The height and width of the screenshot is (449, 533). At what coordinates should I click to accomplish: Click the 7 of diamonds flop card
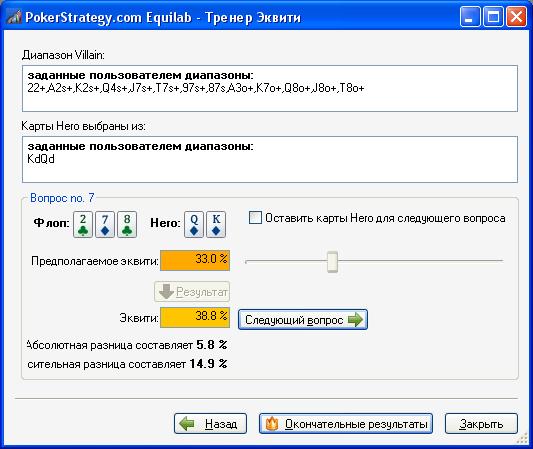point(105,224)
